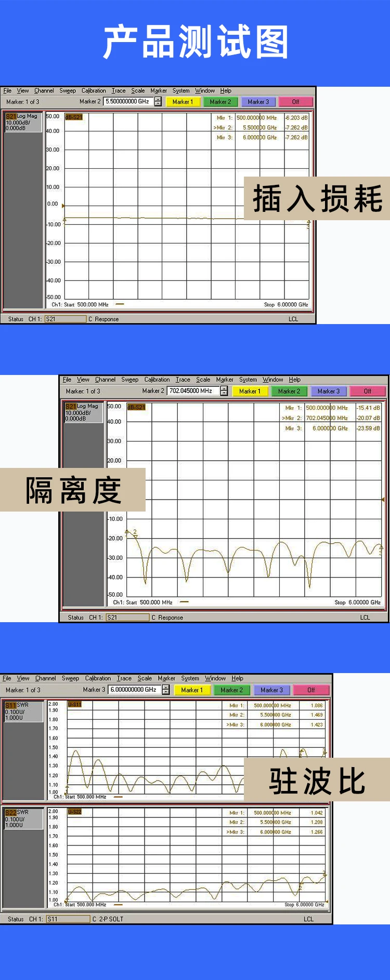This screenshot has height=980, width=390.
Task: Click 'Stop 6.00000 GHz' label in insertion loss window
Action: click(x=286, y=305)
